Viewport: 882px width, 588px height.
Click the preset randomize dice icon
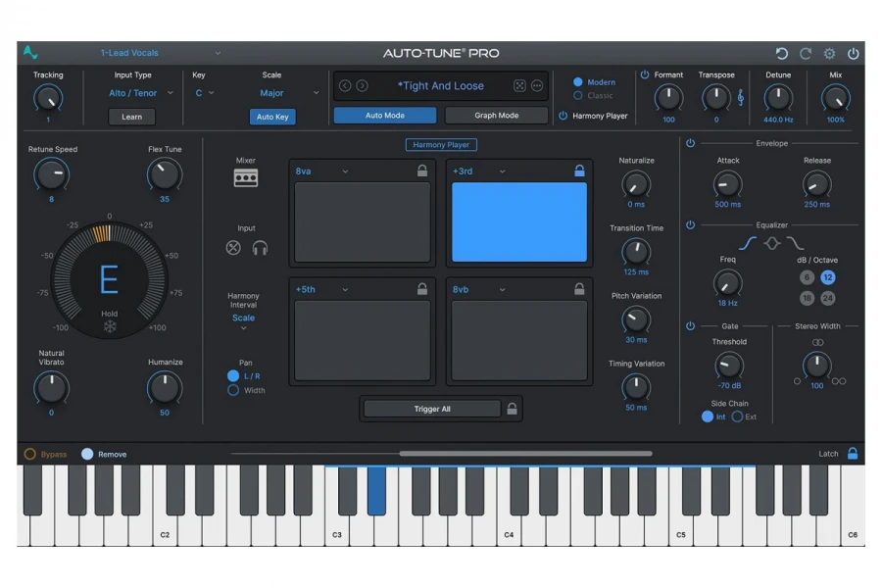point(519,85)
